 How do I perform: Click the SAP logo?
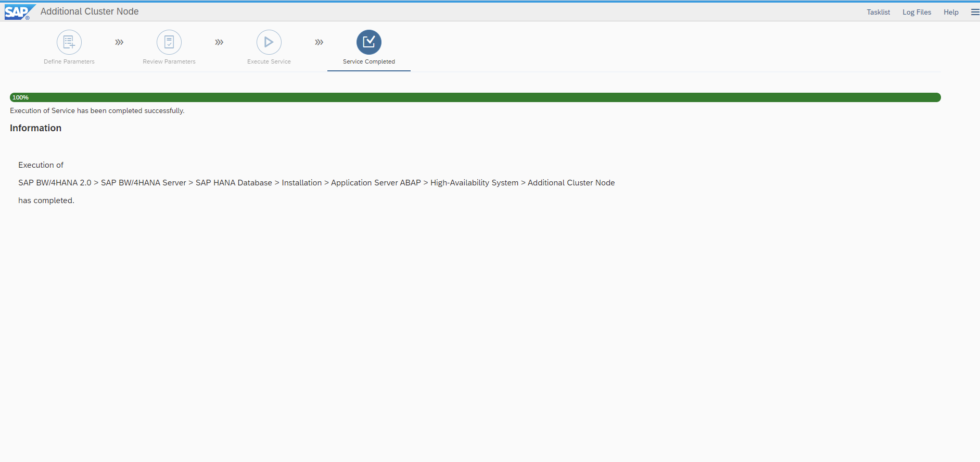point(19,12)
